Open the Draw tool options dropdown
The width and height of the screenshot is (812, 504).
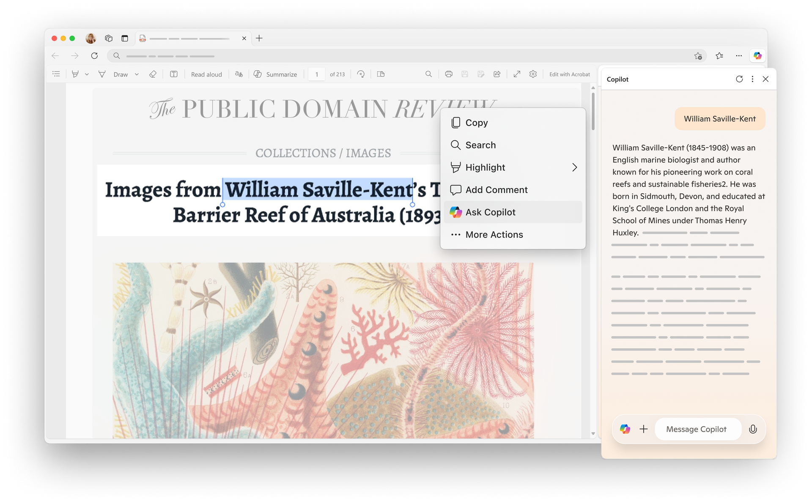(x=137, y=74)
